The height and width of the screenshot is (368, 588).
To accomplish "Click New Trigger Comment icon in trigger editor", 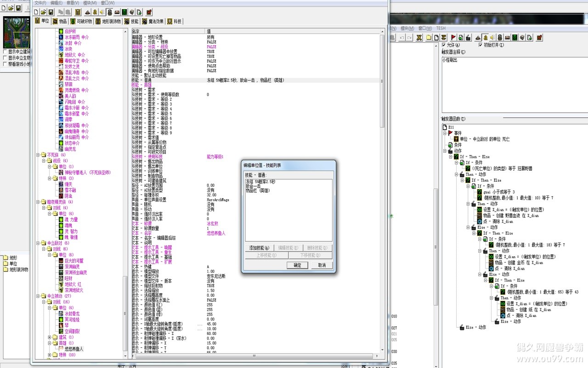I will pyautogui.click(x=444, y=37).
